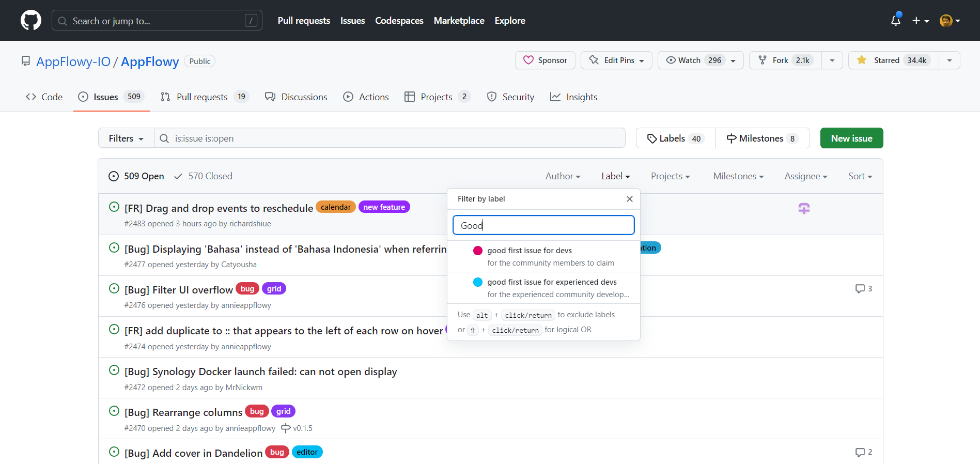Open the Milestones 8 page
The width and height of the screenshot is (980, 464).
763,138
